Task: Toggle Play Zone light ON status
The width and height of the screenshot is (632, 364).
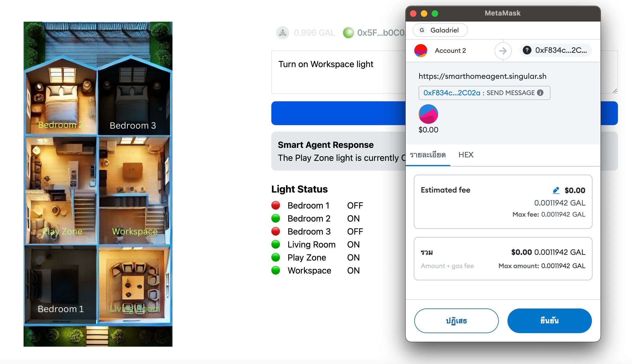Action: coord(277,258)
